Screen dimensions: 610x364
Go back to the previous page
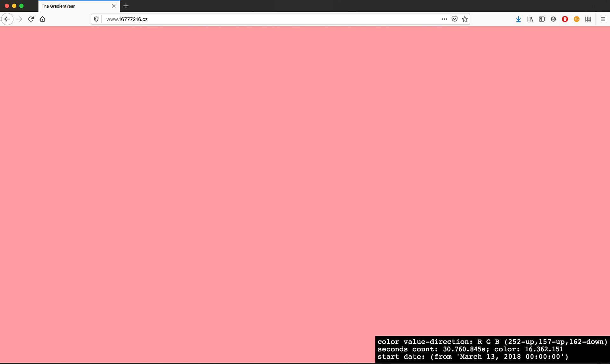[x=7, y=19]
